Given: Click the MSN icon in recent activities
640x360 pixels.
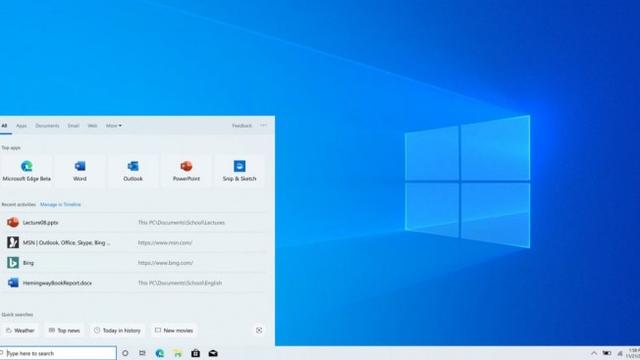Looking at the screenshot, I should pos(13,242).
